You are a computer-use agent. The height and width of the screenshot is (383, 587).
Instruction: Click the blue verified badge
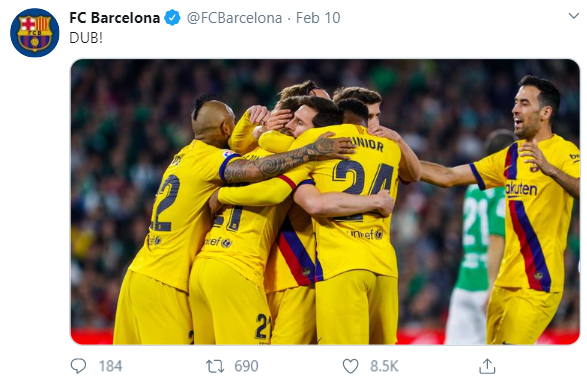173,18
